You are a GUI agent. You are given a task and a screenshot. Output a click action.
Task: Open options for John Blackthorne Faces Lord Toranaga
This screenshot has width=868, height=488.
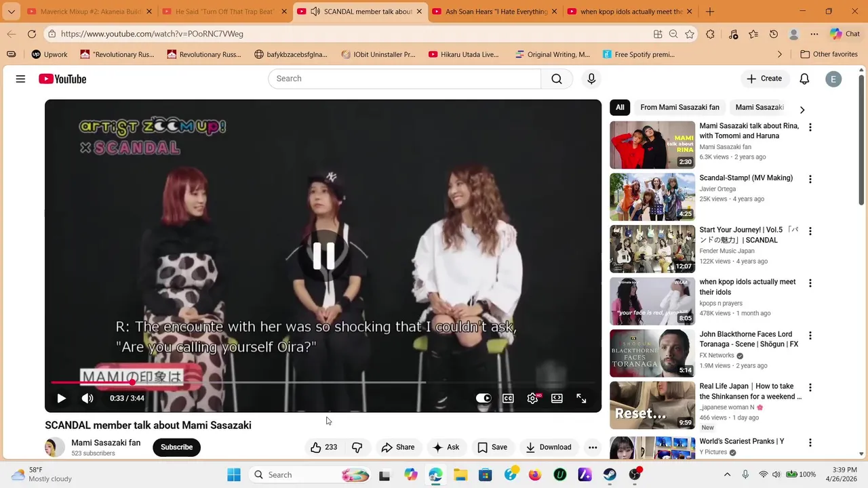[x=810, y=335]
